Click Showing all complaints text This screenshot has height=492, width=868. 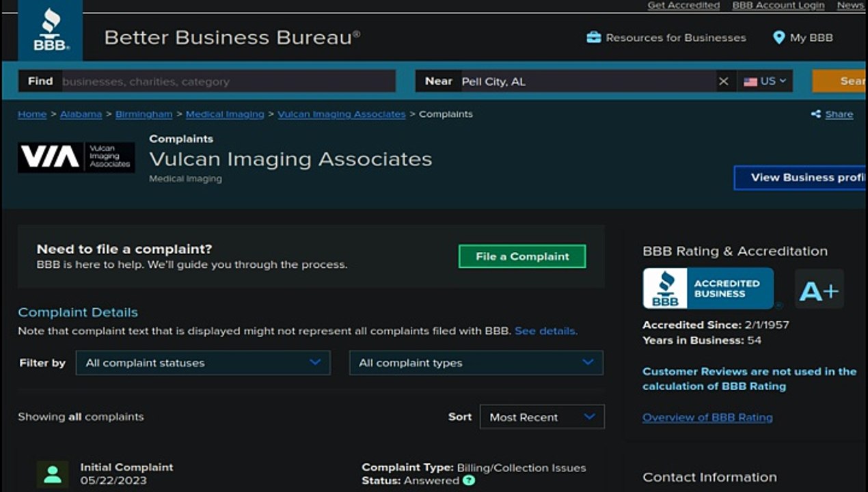81,417
